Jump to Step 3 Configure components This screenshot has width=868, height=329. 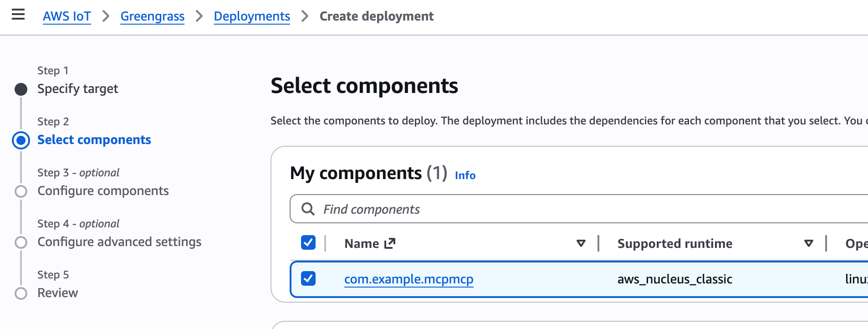point(103,190)
